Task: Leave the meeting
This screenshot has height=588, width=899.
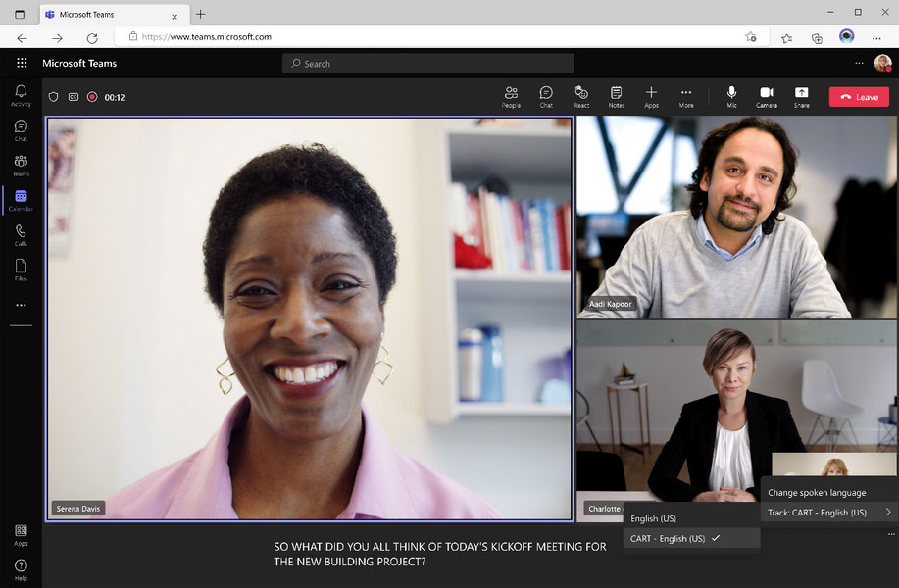Action: (x=858, y=97)
